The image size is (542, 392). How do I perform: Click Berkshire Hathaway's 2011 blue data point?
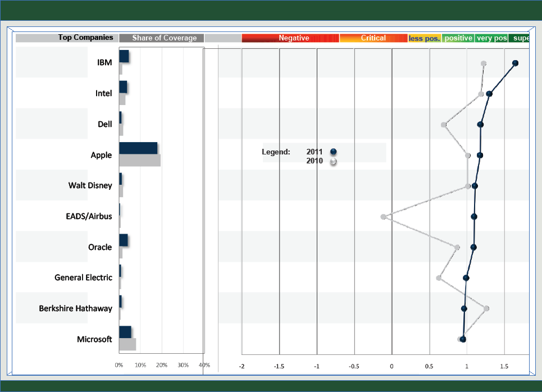[464, 309]
